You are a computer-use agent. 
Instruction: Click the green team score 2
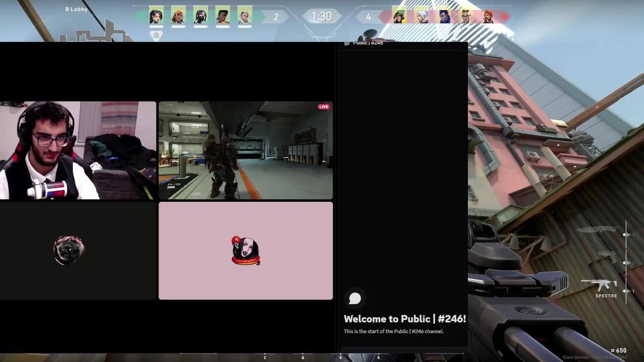[x=276, y=17]
